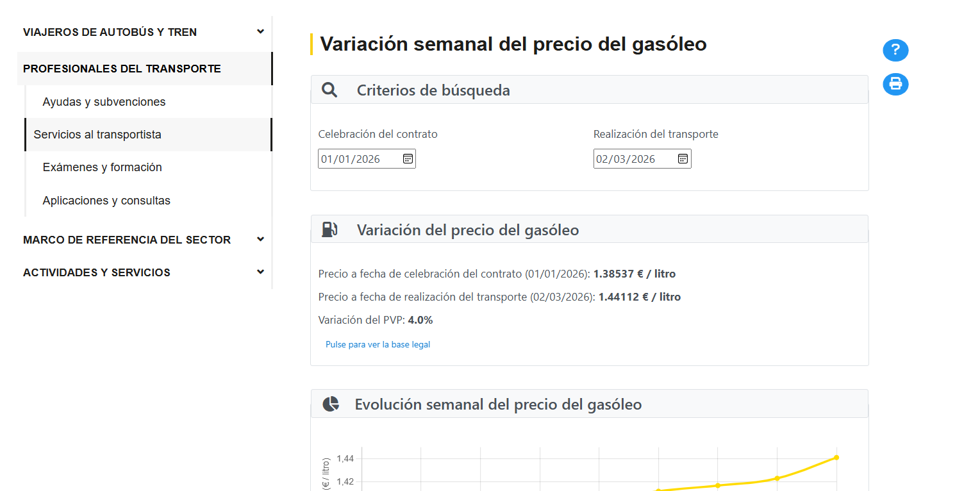Screen dimensions: 980x491
Task: Expand Viajeros de autobús y tren menu
Action: click(260, 32)
